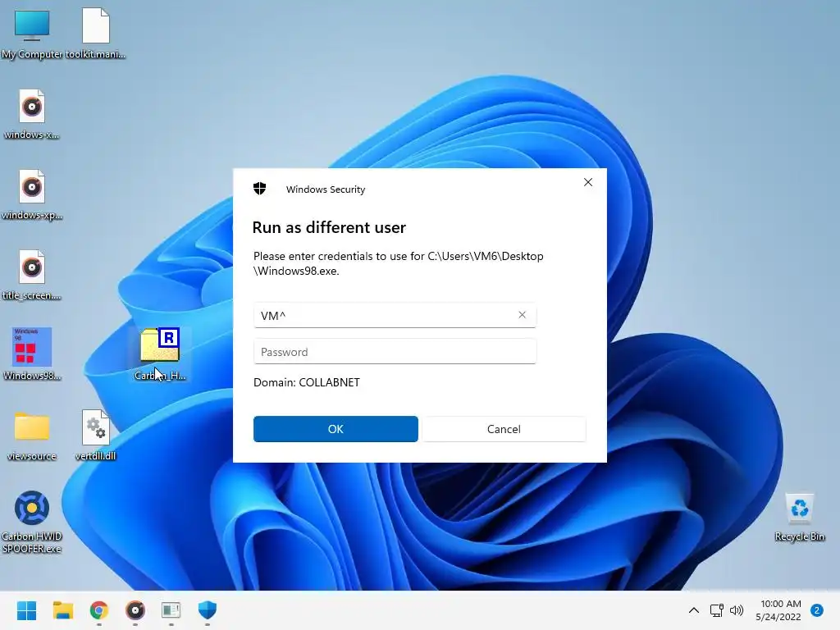The height and width of the screenshot is (630, 840).
Task: Click the Windows Security shield icon in dialog
Action: [x=260, y=189]
